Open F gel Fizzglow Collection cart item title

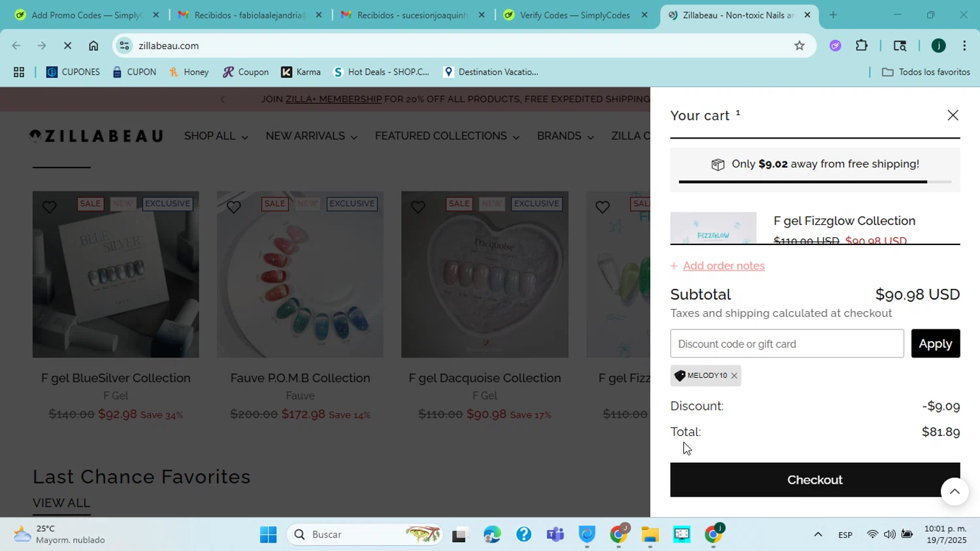point(844,221)
